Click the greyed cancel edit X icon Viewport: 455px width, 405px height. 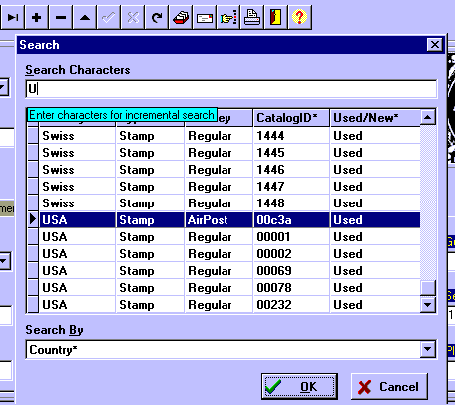133,17
